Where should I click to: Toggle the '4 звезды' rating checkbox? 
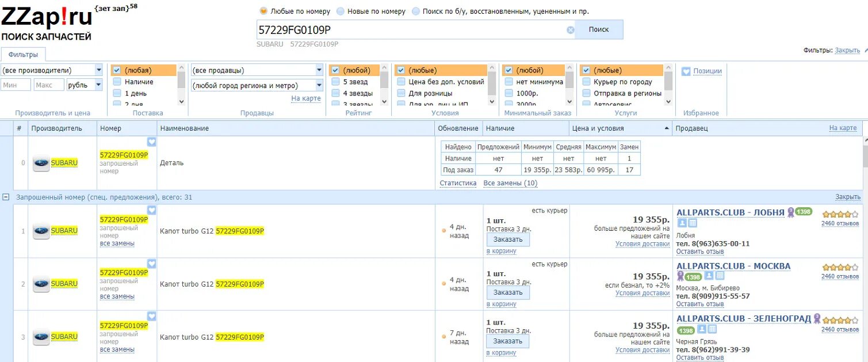pos(335,93)
